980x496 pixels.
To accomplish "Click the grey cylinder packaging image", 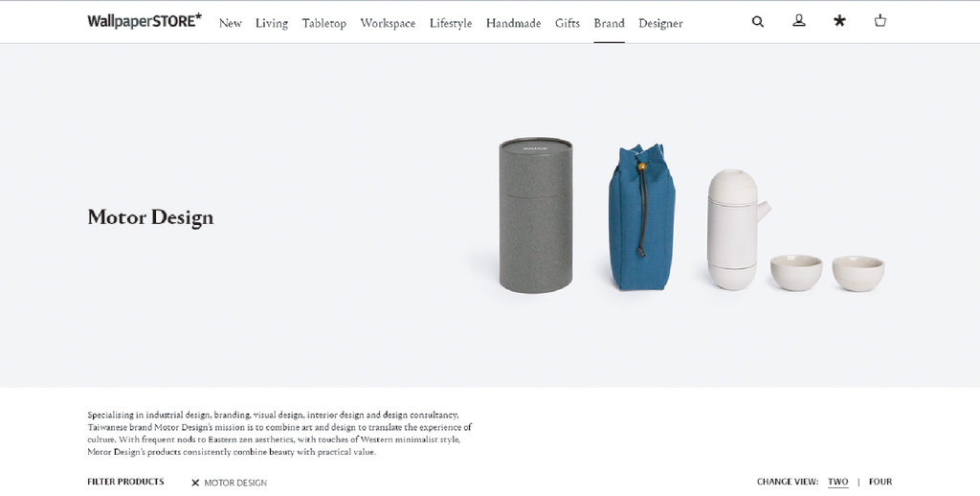I will click(x=536, y=215).
